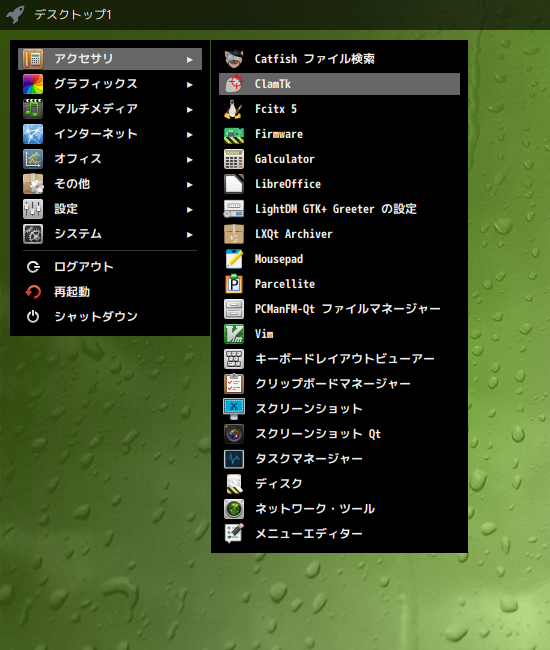This screenshot has height=650, width=550.
Task: Open the マルチメディア category
Action: click(x=110, y=109)
